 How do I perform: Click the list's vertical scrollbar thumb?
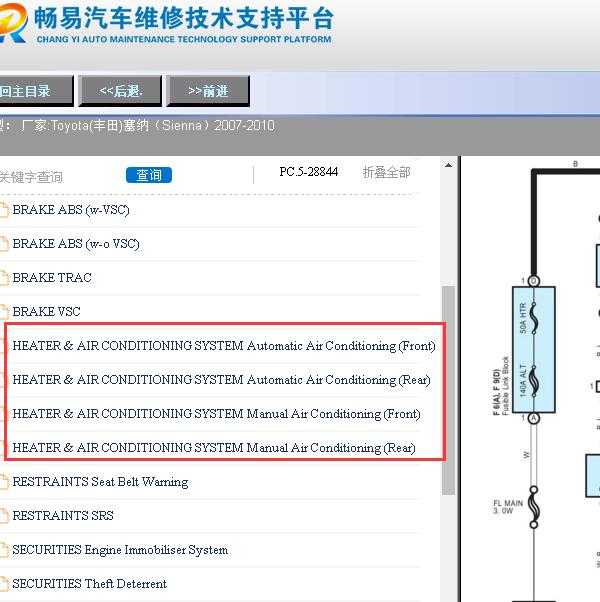click(x=448, y=390)
